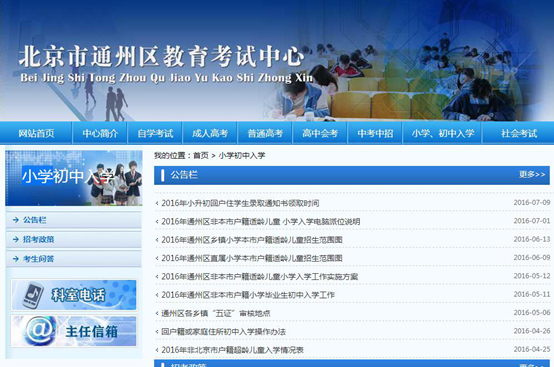The width and height of the screenshot is (554, 367).
Task: Open the 招考政策 sidebar item
Action: pos(74,239)
